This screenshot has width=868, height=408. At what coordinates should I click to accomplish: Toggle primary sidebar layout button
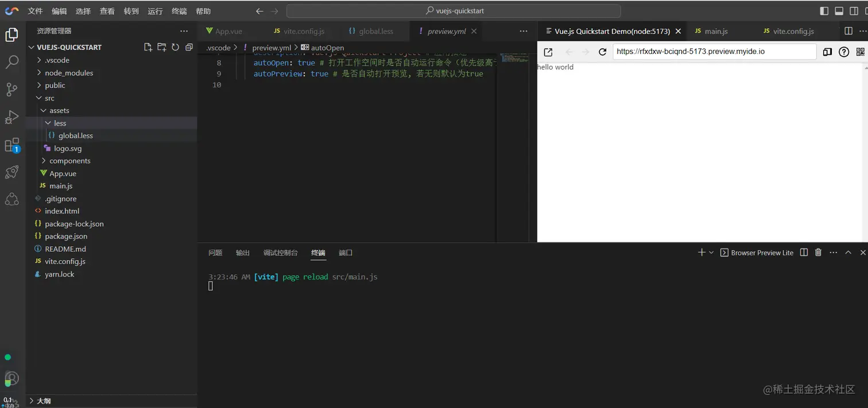pyautogui.click(x=824, y=11)
